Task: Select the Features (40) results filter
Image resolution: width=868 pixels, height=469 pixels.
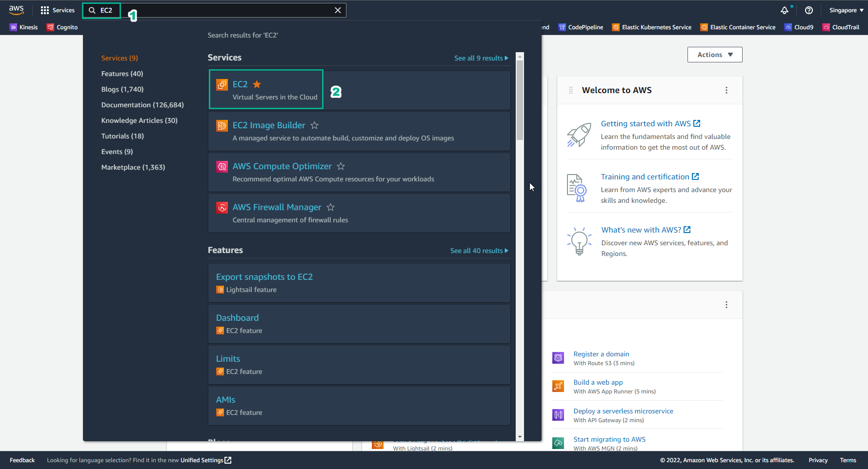Action: 122,74
